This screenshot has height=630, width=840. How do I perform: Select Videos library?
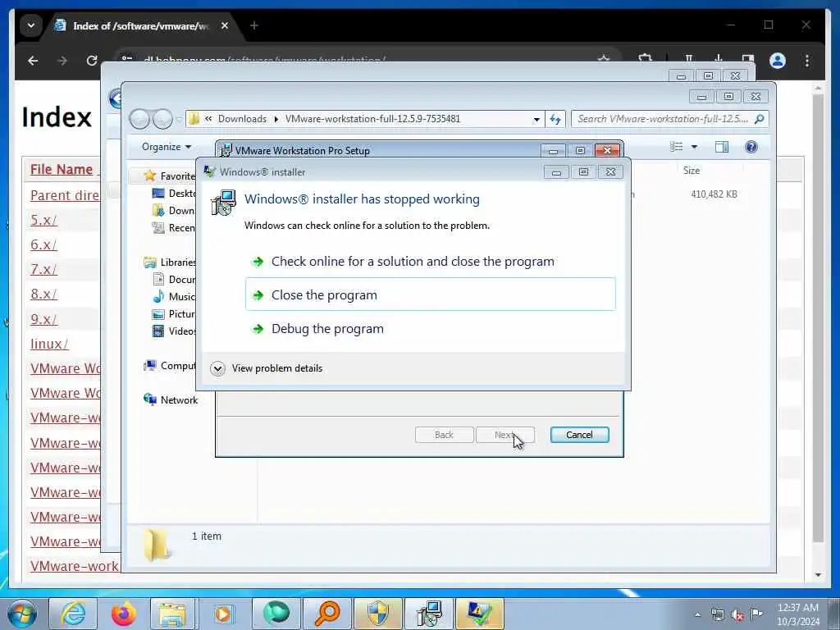tap(174, 331)
